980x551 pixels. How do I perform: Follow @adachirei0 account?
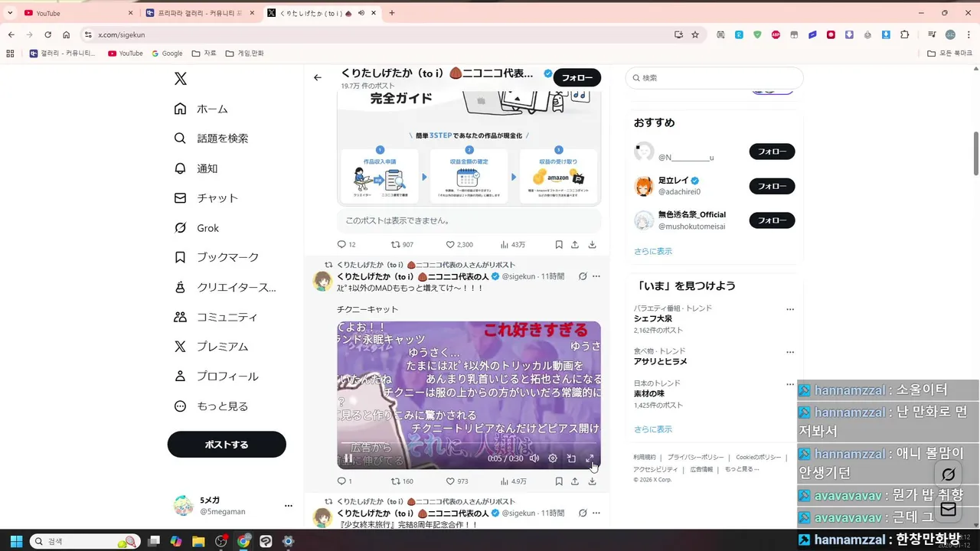[772, 186]
